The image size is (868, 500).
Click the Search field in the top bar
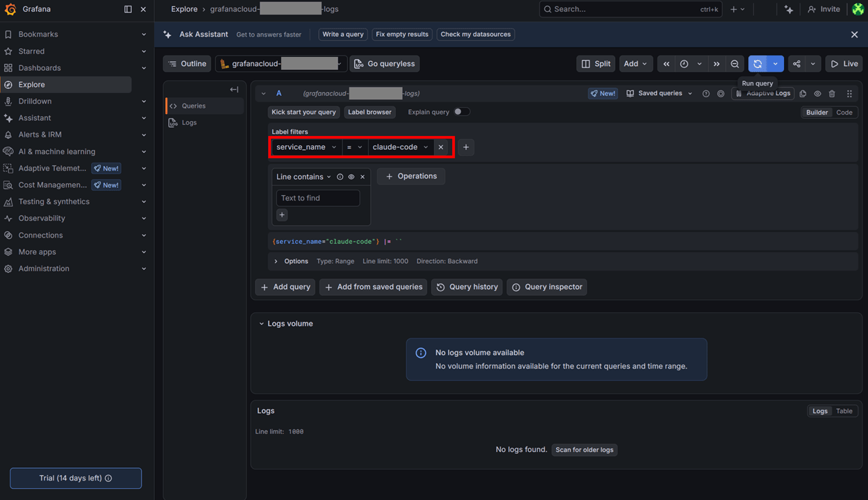(x=631, y=9)
